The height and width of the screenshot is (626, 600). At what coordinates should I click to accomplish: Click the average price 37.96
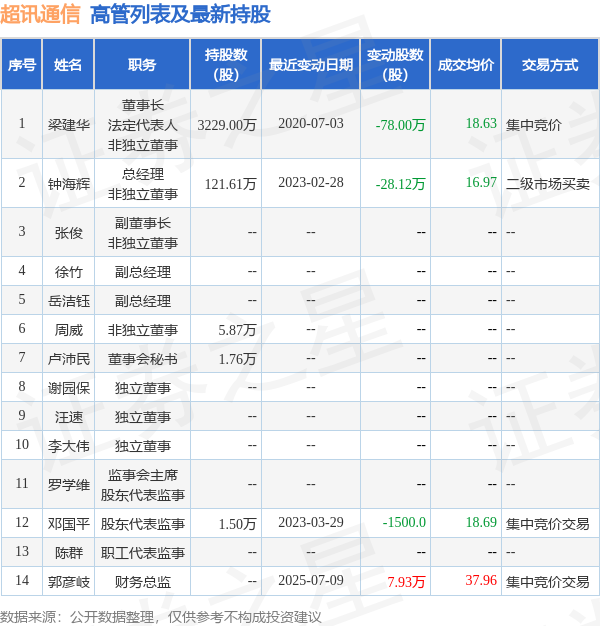pyautogui.click(x=481, y=580)
